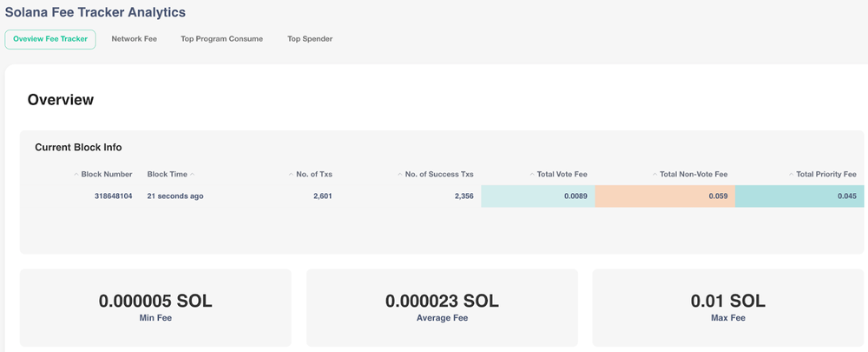The width and height of the screenshot is (868, 352).
Task: Go to Top Program Consume tab
Action: pos(221,39)
